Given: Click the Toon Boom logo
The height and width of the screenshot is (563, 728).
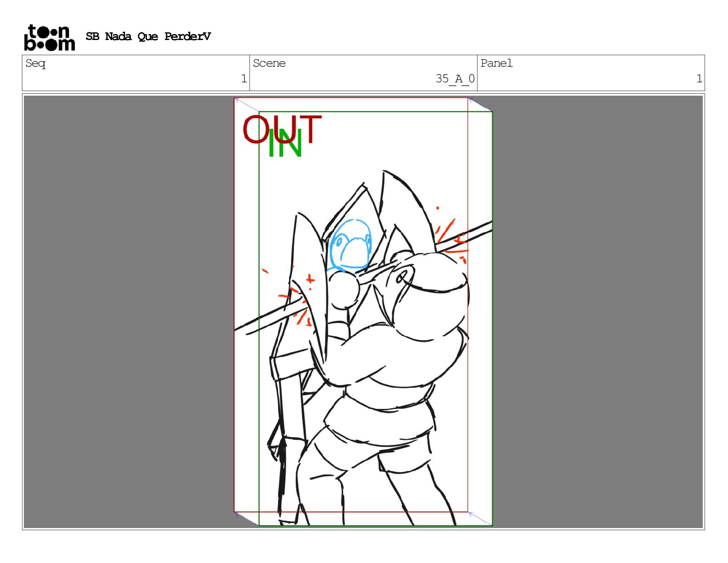Looking at the screenshot, I should 49,38.
